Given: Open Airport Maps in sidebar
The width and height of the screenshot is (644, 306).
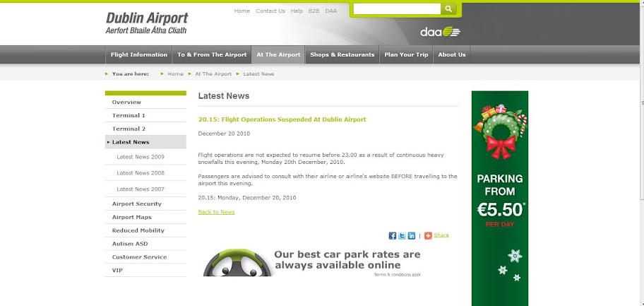Looking at the screenshot, I should 145,217.
